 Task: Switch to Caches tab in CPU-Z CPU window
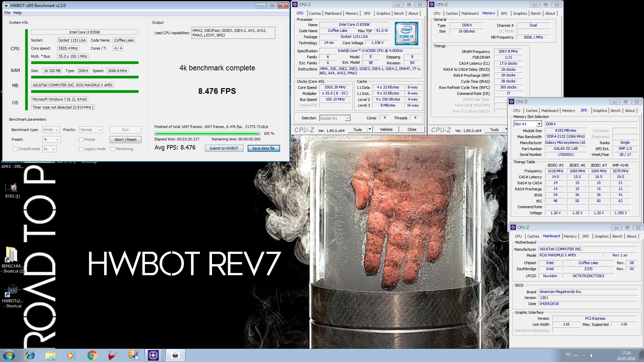click(x=315, y=13)
